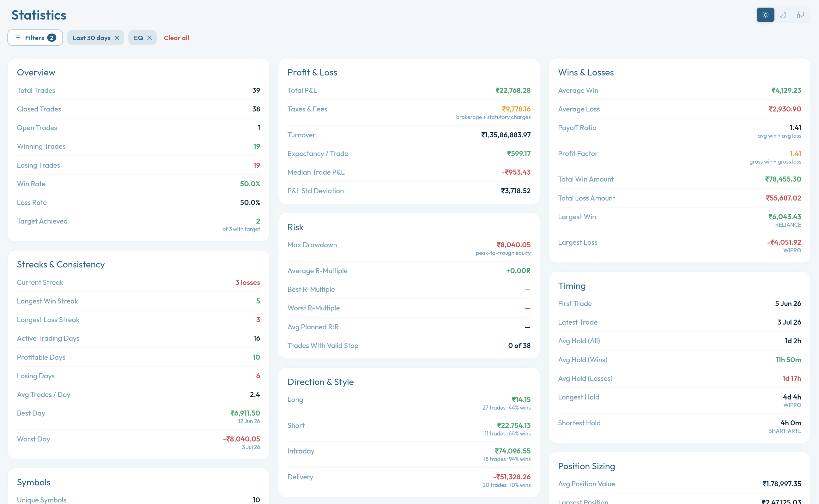Remove the Last 30 days filter
This screenshot has height=504, width=819.
117,38
